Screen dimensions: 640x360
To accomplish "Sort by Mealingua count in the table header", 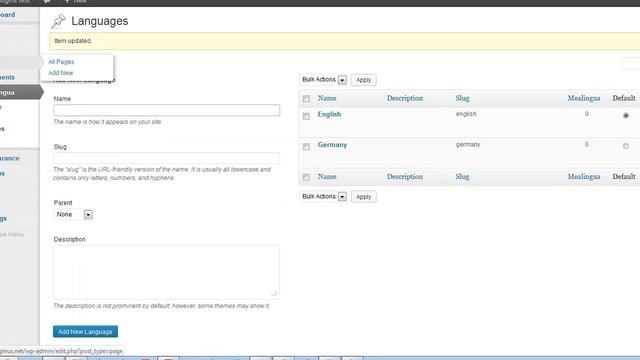I will coord(584,98).
